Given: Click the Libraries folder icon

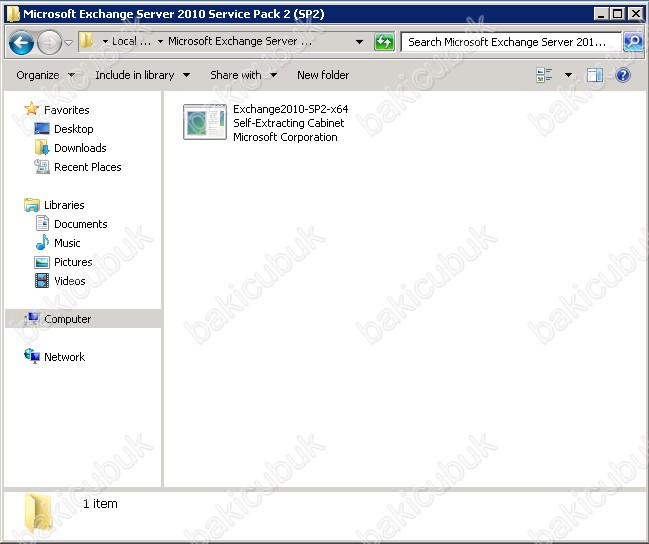Looking at the screenshot, I should (x=32, y=205).
